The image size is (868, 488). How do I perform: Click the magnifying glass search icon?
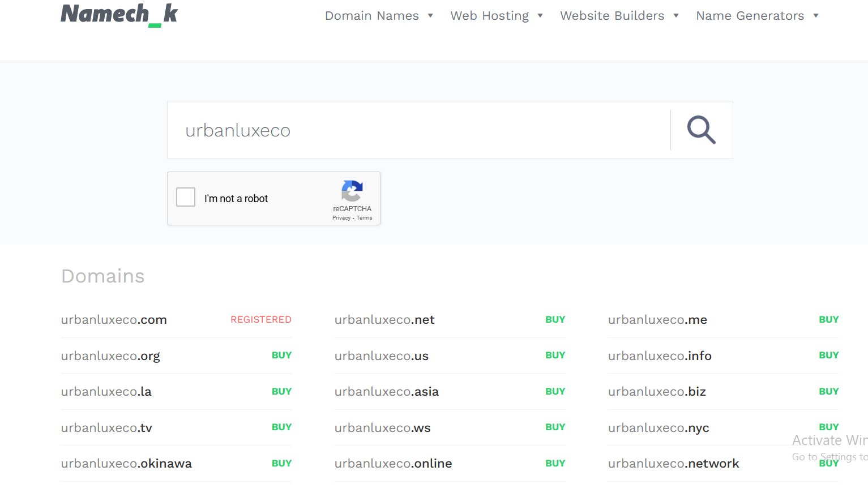tap(702, 130)
